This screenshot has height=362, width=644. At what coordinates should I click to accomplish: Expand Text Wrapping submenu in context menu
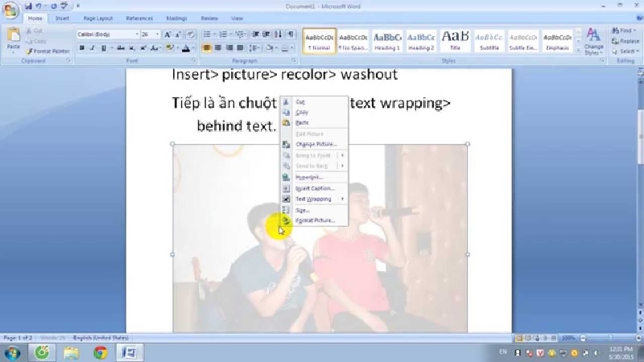[314, 199]
